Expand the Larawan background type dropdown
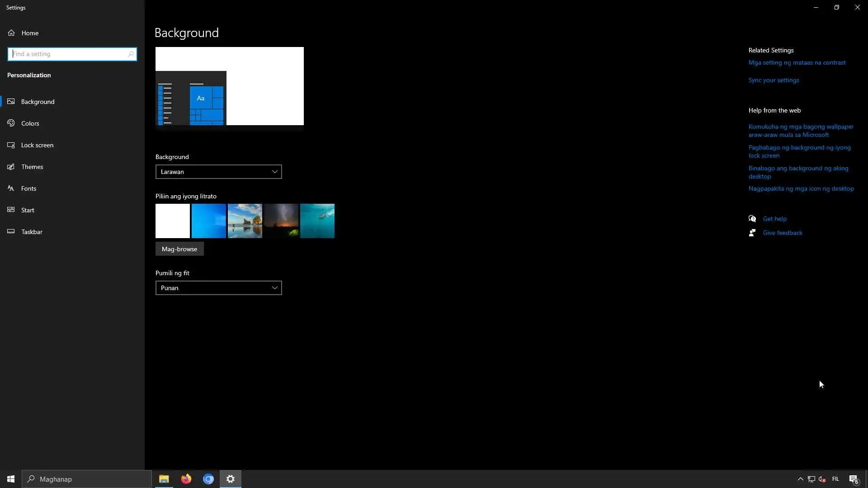Viewport: 868px width, 488px height. 218,172
